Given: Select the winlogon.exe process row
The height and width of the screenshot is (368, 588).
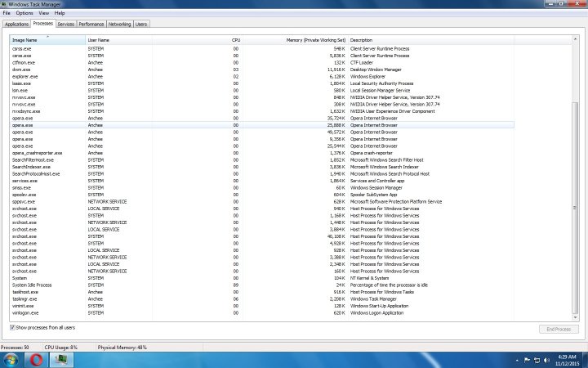Looking at the screenshot, I should coord(262,312).
